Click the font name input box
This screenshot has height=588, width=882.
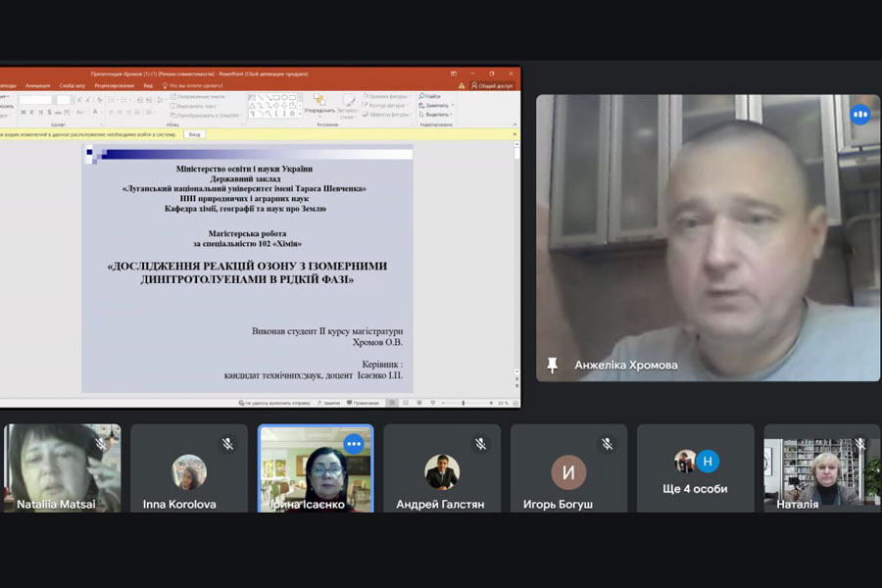(x=35, y=100)
